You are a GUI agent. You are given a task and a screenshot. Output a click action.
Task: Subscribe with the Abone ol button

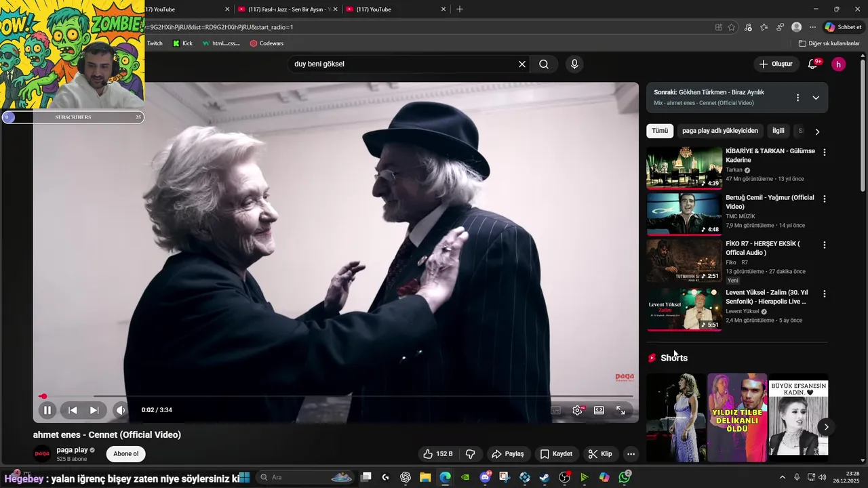(x=126, y=454)
